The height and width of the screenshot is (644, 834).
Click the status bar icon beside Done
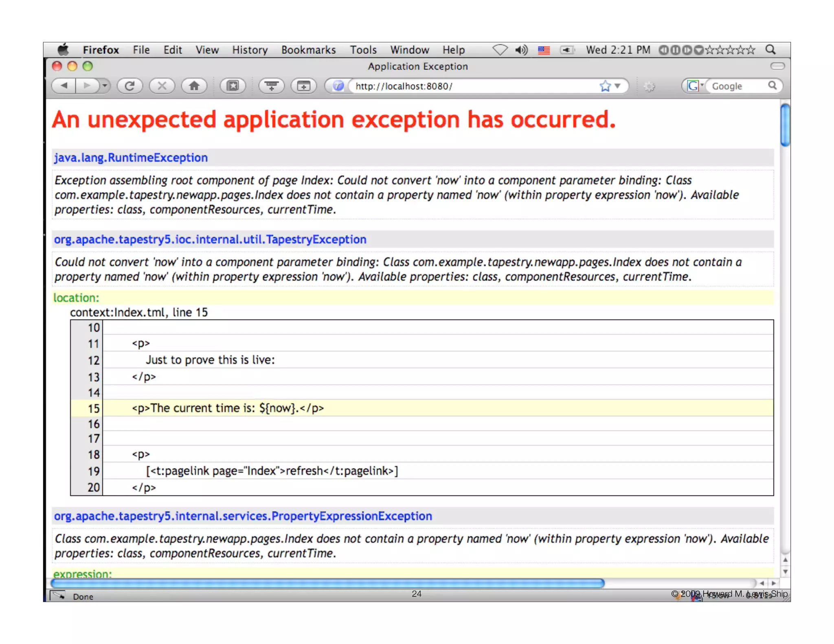57,596
